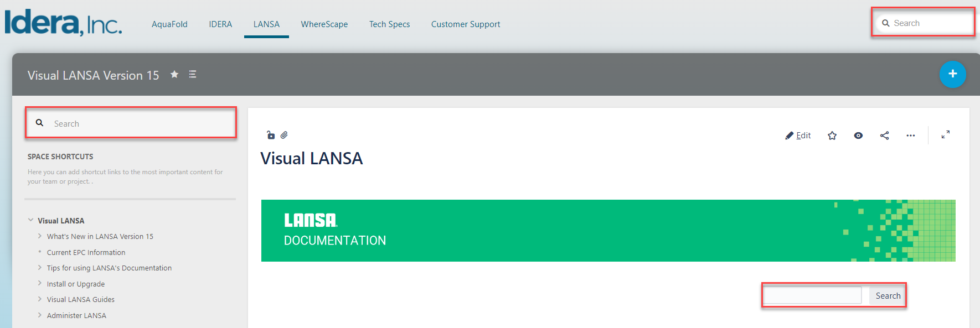Viewport: 980px width, 328px height.
Task: Collapse the Visual LANSA tree node
Action: pyautogui.click(x=31, y=220)
